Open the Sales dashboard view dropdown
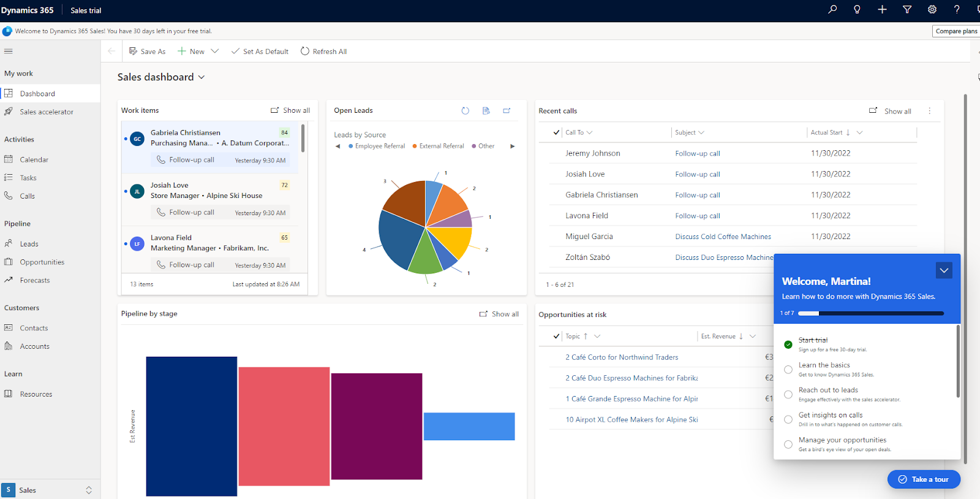The height and width of the screenshot is (499, 980). pyautogui.click(x=202, y=77)
